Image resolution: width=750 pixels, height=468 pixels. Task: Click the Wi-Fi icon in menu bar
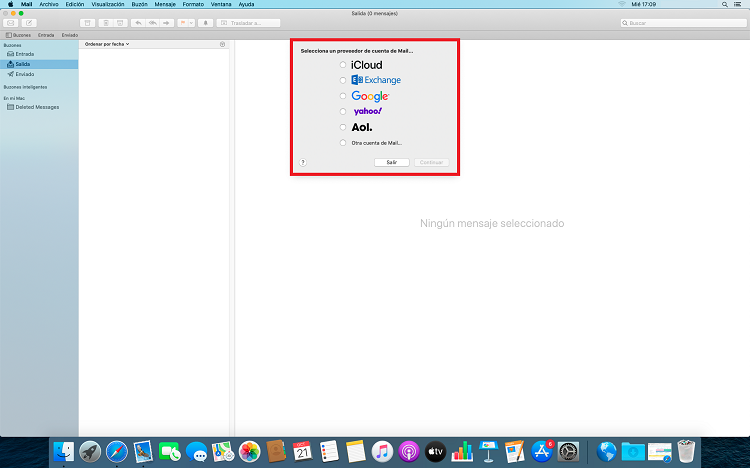(x=622, y=4)
